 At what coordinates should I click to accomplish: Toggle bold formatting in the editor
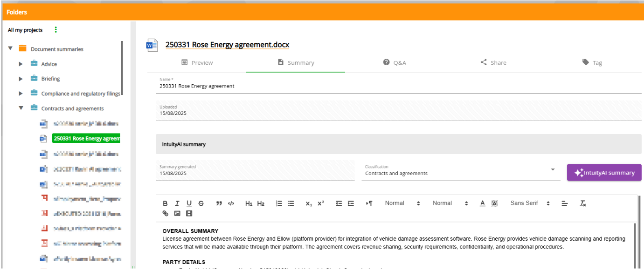click(x=165, y=203)
